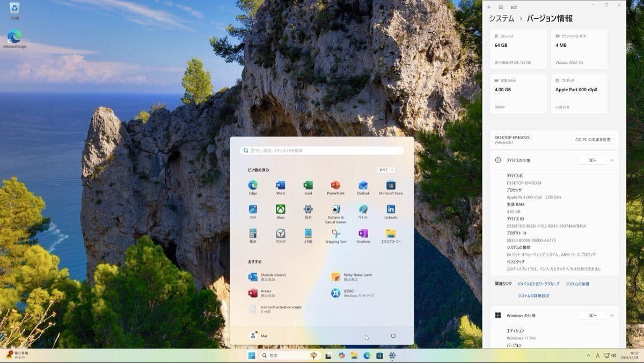
Task: Click the power button in Start menu
Action: (393, 336)
